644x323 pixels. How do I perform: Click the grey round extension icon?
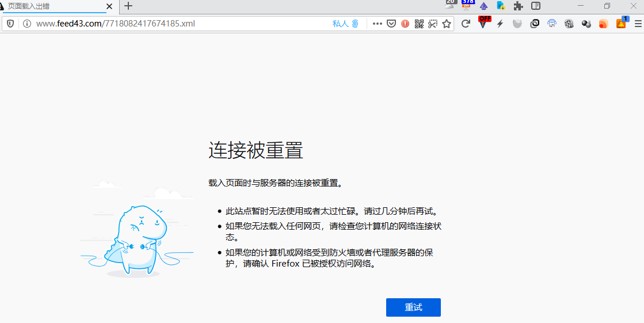pyautogui.click(x=517, y=24)
